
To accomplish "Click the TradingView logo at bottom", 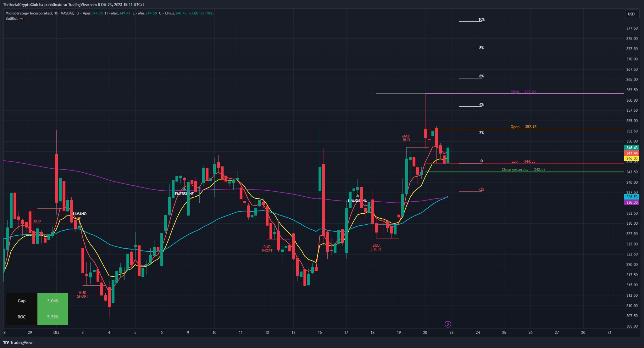I will click(18, 342).
